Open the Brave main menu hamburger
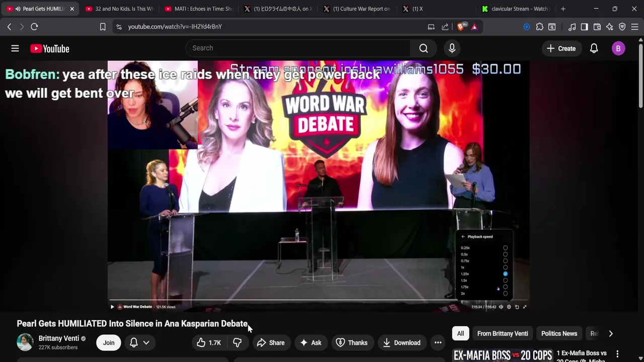Screen dimensions: 644x362 click(634, 27)
